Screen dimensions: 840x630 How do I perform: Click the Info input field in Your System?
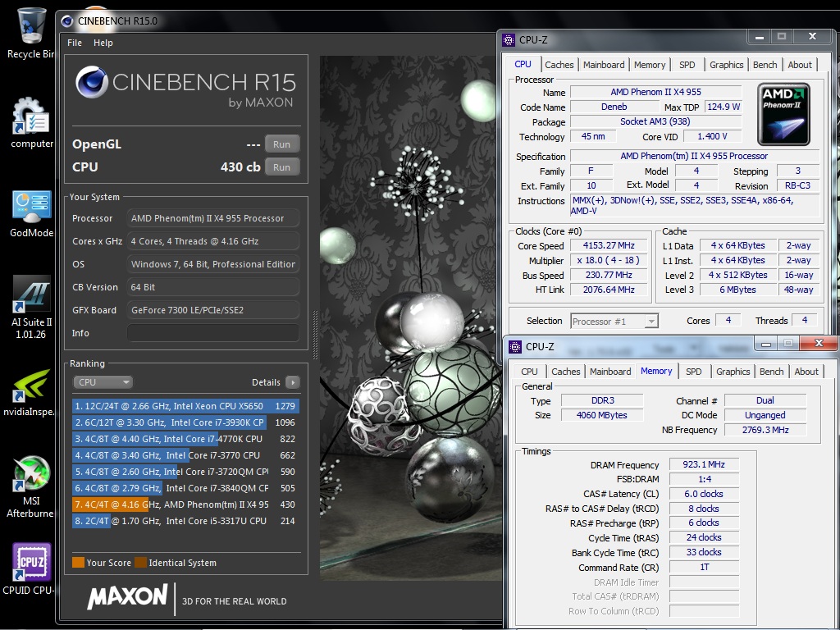[213, 333]
